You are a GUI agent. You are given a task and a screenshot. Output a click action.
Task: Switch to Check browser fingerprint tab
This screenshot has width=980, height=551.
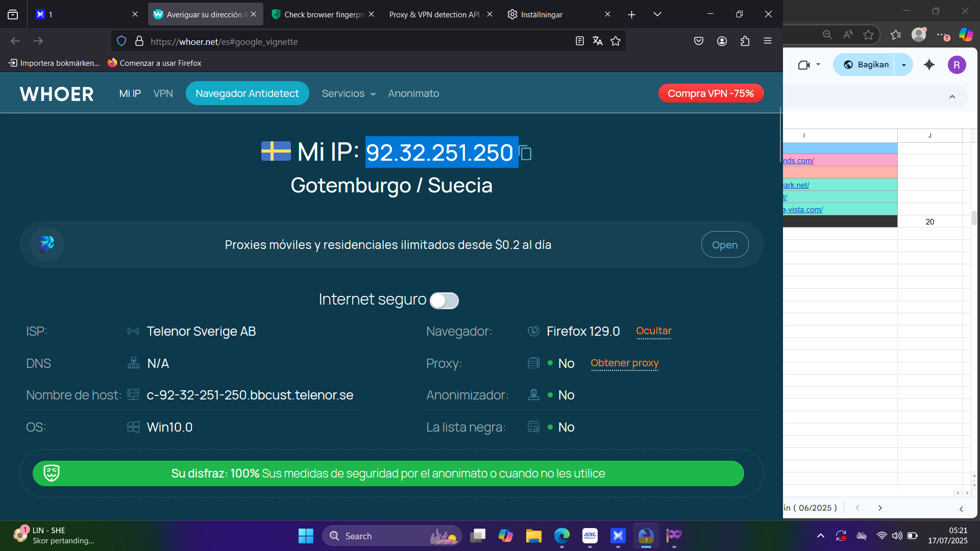coord(324,15)
